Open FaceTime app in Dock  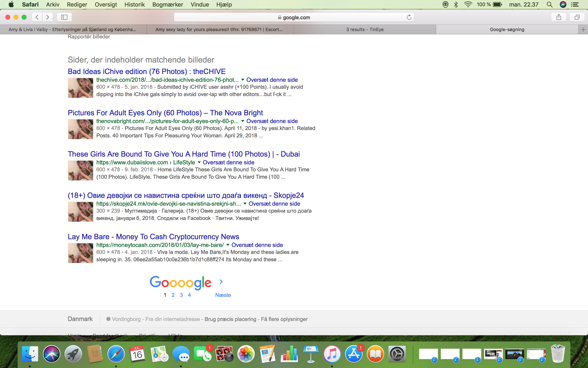click(203, 354)
